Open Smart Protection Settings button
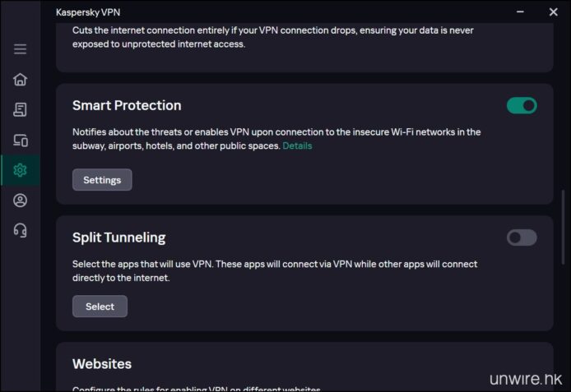Screen dimensions: 571x392 click(102, 180)
